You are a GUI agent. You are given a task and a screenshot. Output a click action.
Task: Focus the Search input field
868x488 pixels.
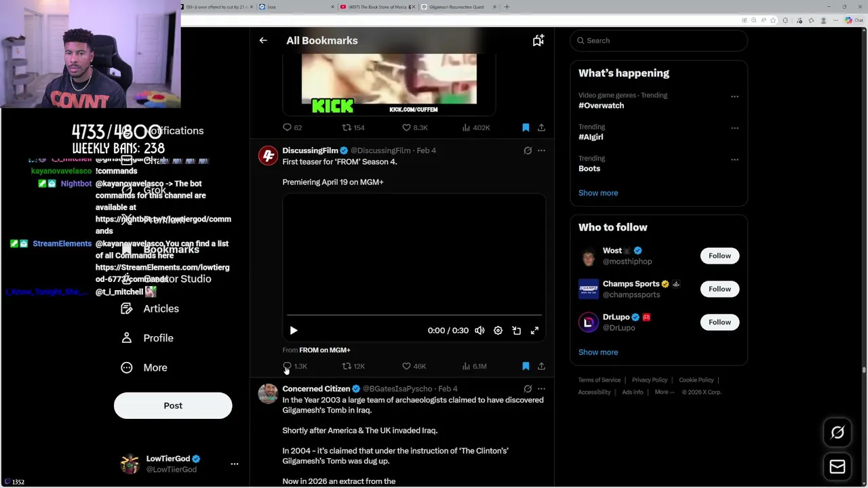pos(659,41)
